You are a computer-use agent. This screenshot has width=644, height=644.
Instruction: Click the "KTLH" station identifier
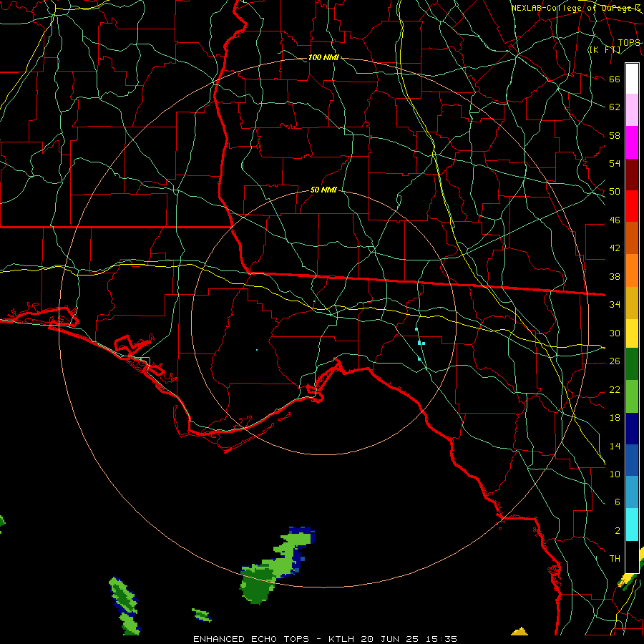coord(343,639)
